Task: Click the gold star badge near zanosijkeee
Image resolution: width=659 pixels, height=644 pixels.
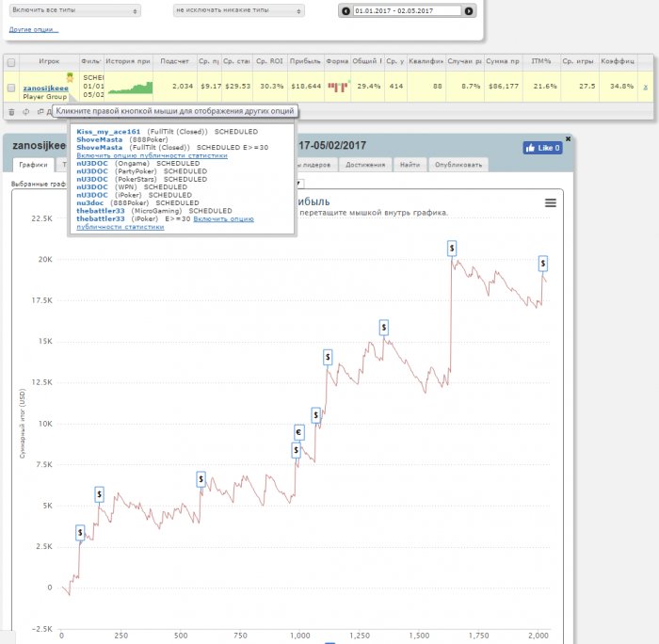Action: point(70,77)
